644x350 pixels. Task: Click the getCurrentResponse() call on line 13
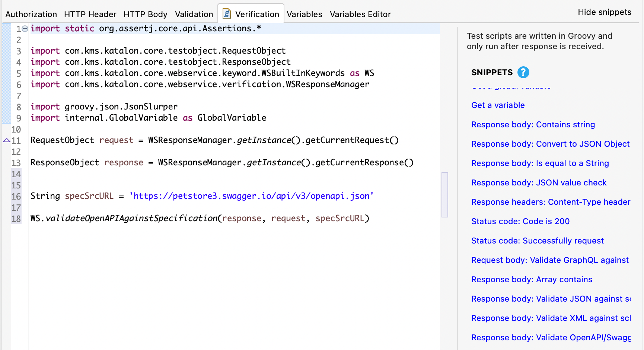[364, 162]
